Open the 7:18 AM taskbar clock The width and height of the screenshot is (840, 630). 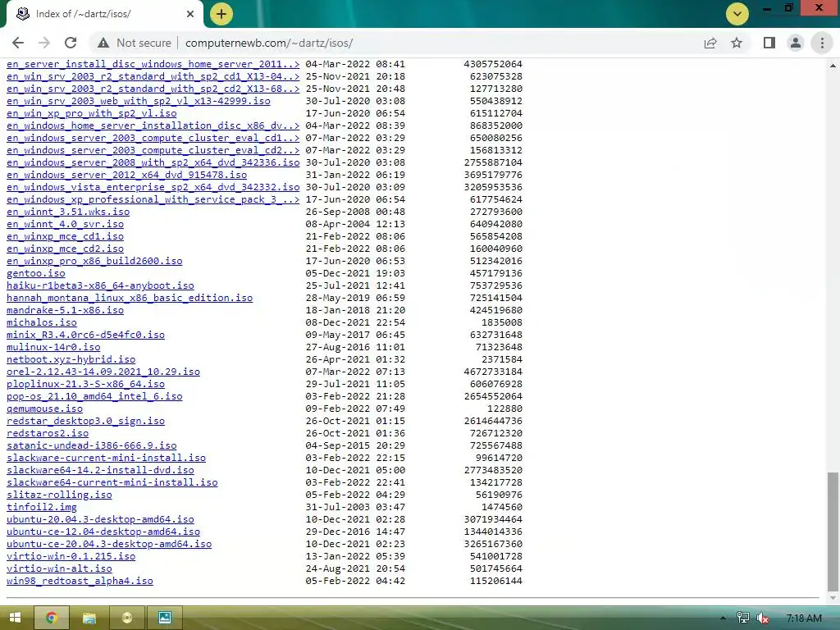point(804,618)
